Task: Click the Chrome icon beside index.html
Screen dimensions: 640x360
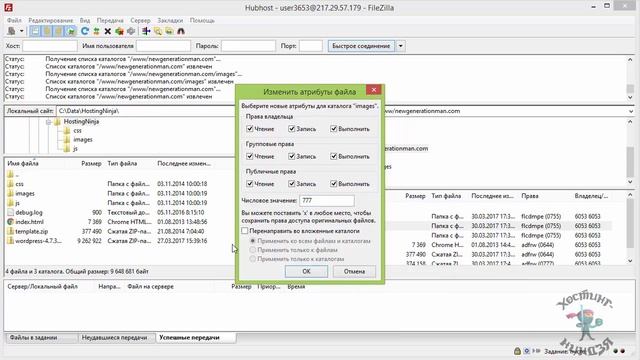Action: (11, 222)
